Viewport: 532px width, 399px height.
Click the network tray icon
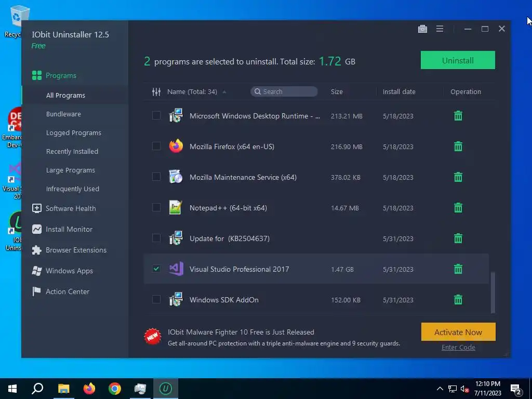coord(453,389)
